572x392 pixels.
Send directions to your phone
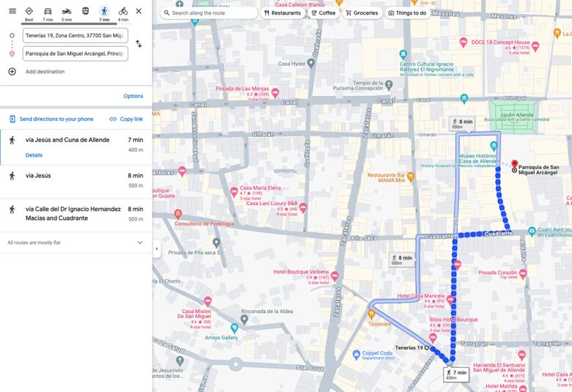click(x=51, y=119)
